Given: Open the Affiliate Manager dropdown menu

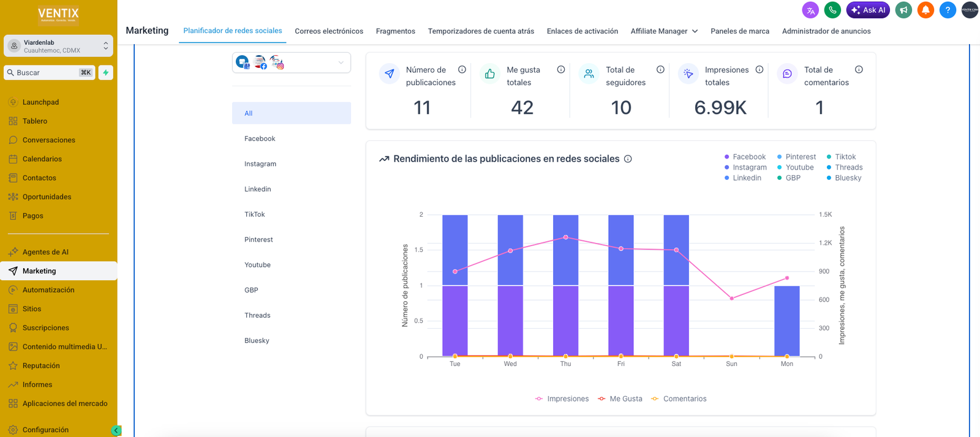Looking at the screenshot, I should tap(664, 31).
